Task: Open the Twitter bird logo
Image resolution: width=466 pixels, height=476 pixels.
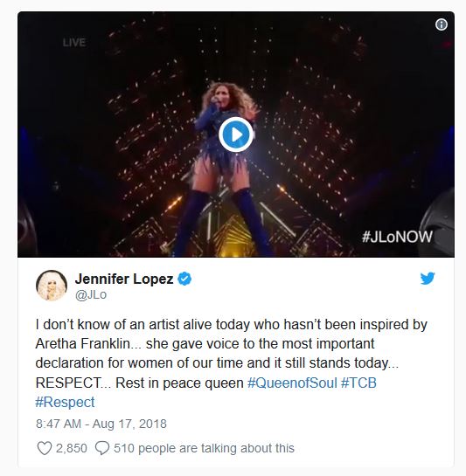Action: tap(428, 279)
